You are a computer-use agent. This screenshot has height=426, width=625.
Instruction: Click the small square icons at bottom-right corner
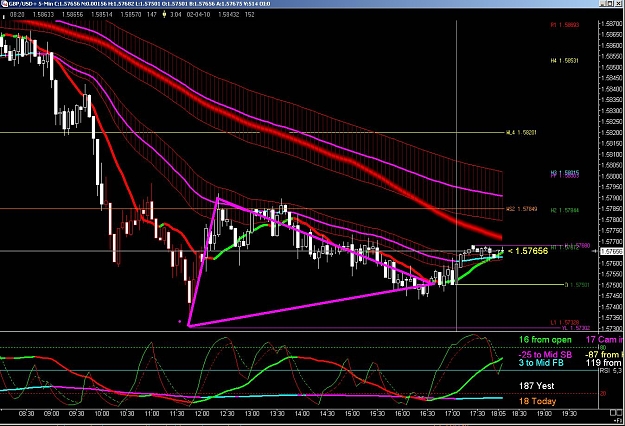click(x=617, y=414)
